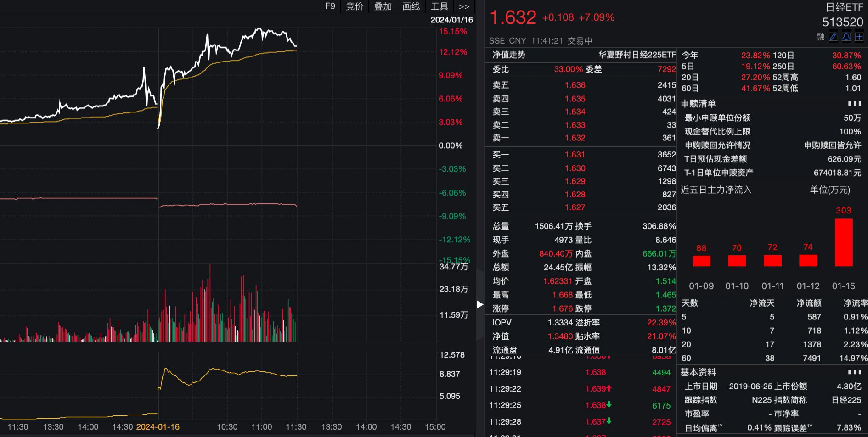Collapse the side panel with the white triangle arrow
The height and width of the screenshot is (437, 868).
[480, 304]
